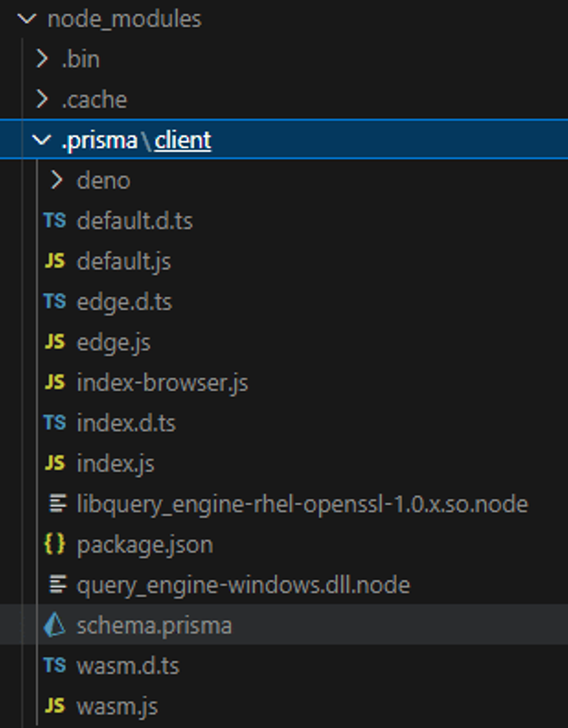Click the underlined client path segment
Image resolution: width=568 pixels, height=728 pixels.
click(183, 140)
